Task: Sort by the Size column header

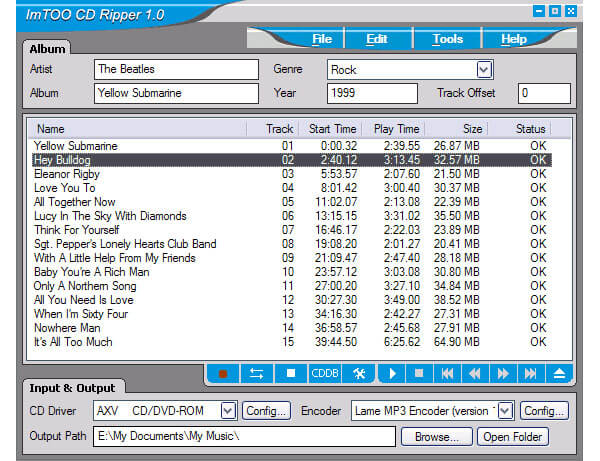Action: pyautogui.click(x=456, y=129)
